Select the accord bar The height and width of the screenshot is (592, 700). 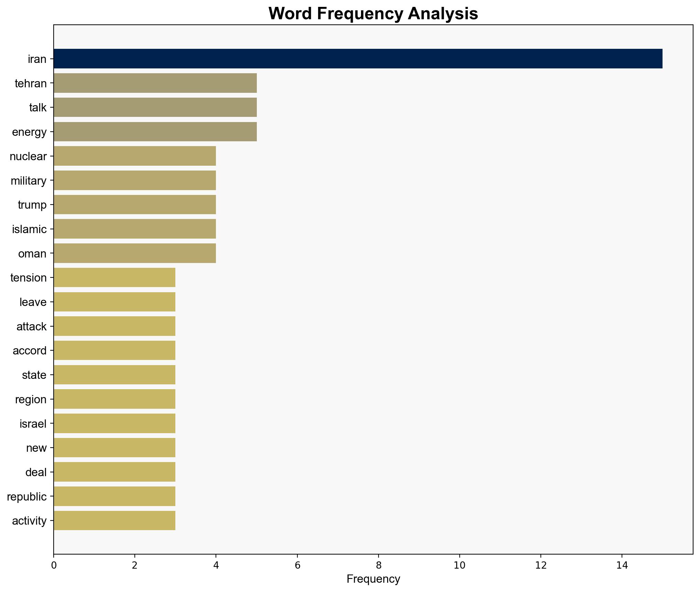click(114, 350)
